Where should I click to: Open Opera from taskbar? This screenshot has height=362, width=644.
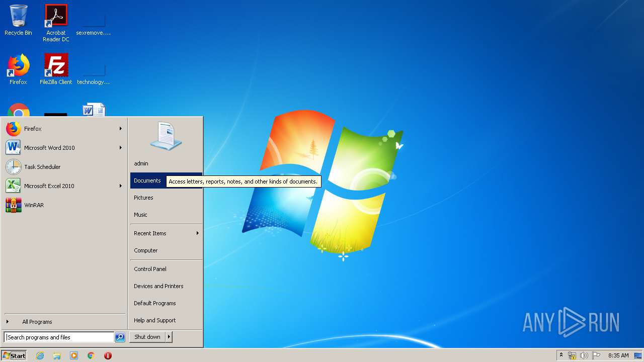tap(108, 355)
